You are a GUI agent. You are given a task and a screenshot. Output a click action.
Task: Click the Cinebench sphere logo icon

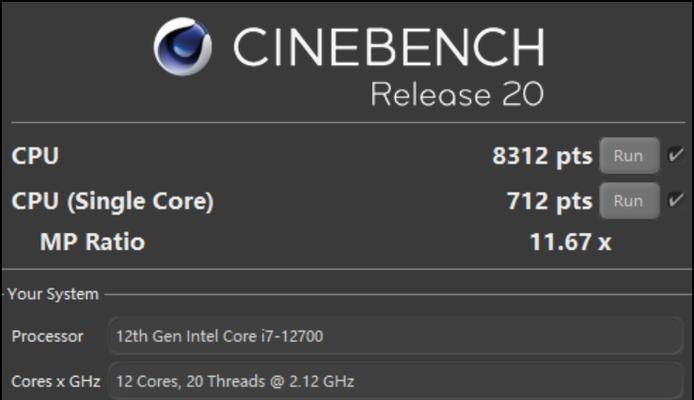[182, 46]
